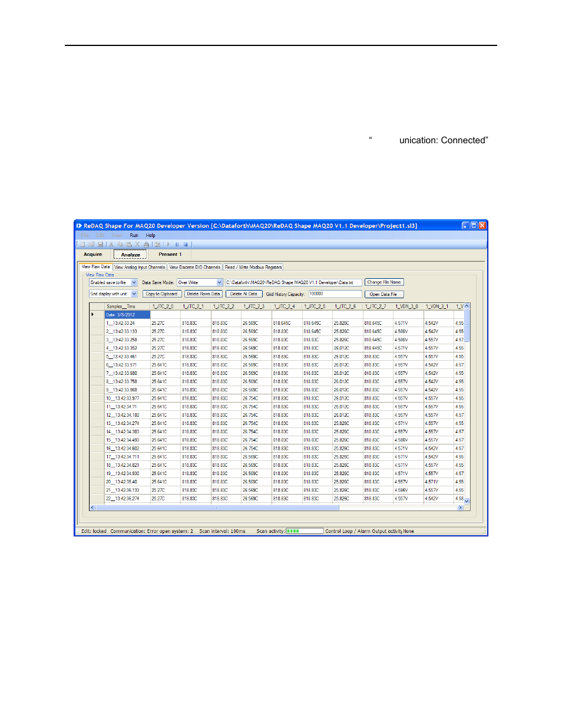This screenshot has height=728, width=562.
Task: Pause the scan with the Pause icon
Action: [x=177, y=244]
